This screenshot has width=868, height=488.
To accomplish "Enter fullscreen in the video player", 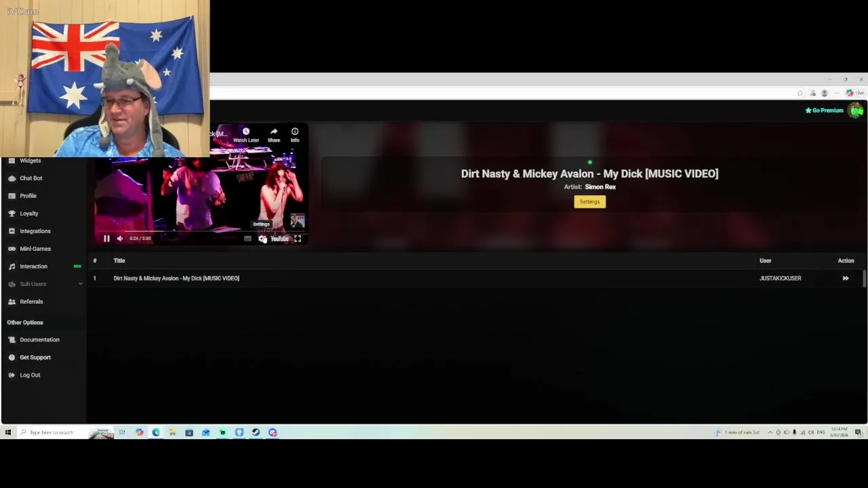I will coord(298,239).
